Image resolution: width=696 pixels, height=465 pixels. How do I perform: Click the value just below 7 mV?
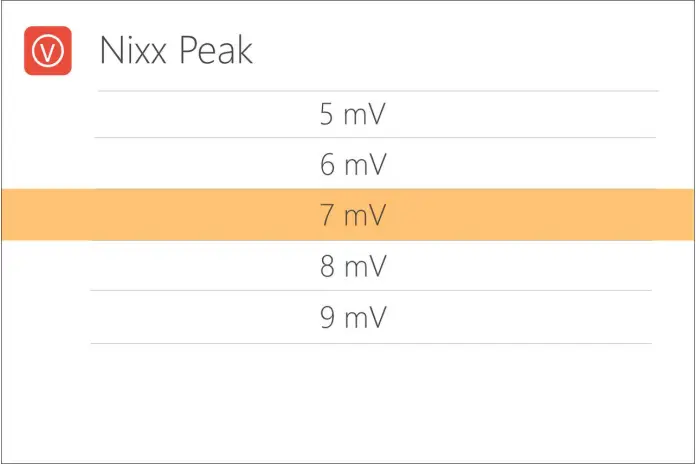[x=352, y=267]
